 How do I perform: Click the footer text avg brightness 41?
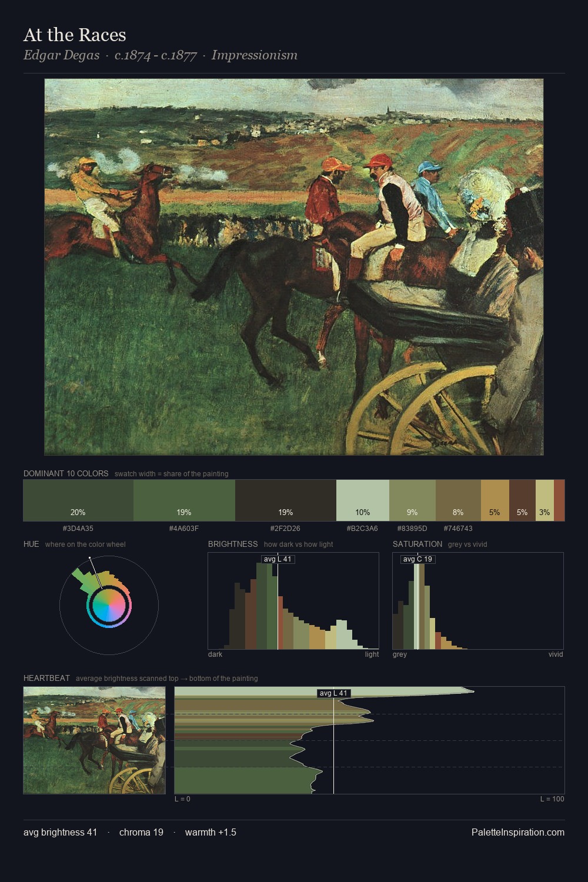(x=61, y=832)
